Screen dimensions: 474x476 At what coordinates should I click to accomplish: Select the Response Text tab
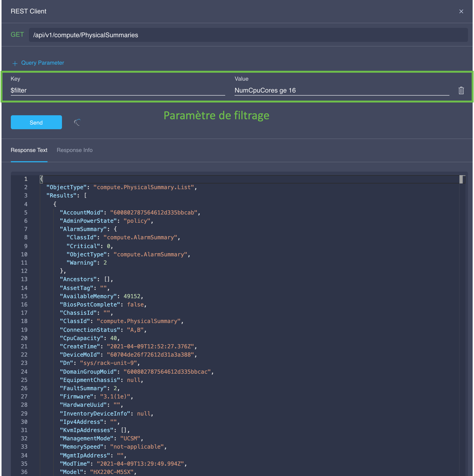pyautogui.click(x=29, y=150)
